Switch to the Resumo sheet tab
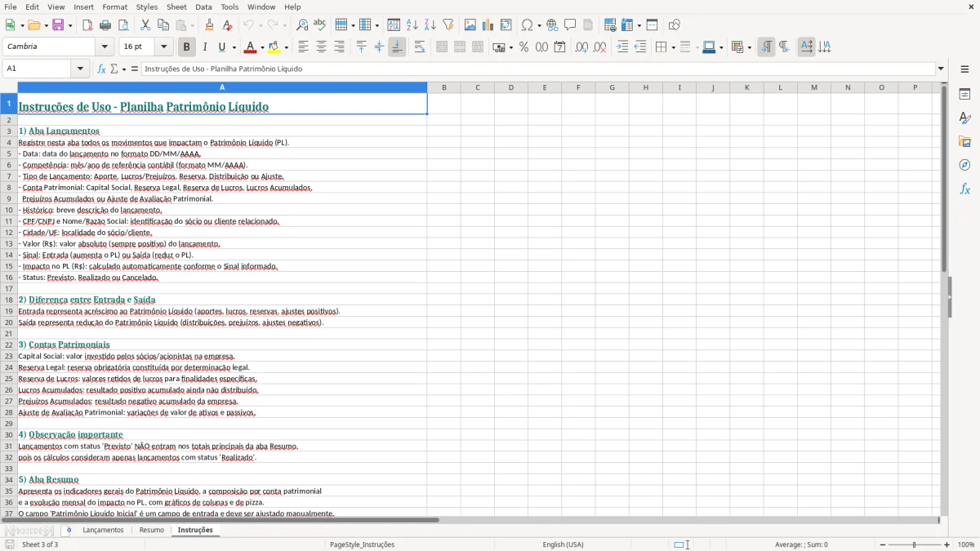Screen dimensions: 980x551 pos(151,531)
